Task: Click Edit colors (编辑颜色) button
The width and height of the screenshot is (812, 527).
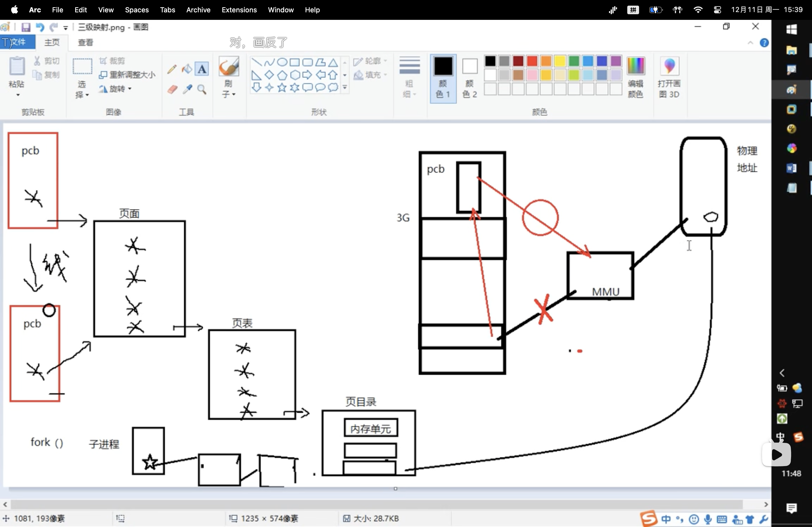Action: tap(635, 78)
